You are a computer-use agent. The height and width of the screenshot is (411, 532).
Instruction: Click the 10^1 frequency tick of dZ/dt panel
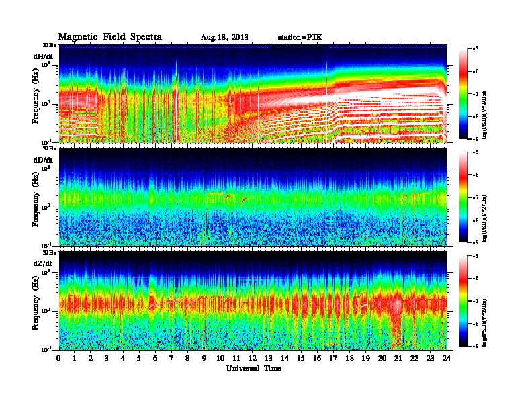[46, 271]
